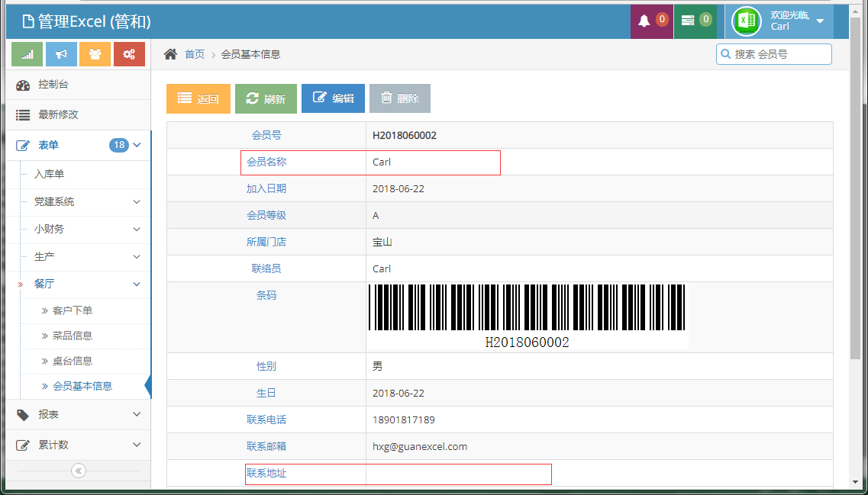
Task: Click the page vertical scrollbar
Action: [x=855, y=188]
